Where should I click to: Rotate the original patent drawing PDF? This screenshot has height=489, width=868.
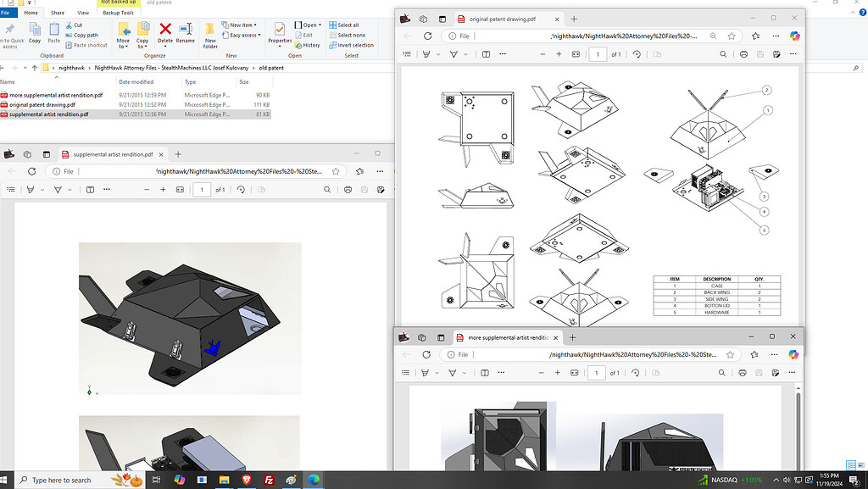(637, 54)
